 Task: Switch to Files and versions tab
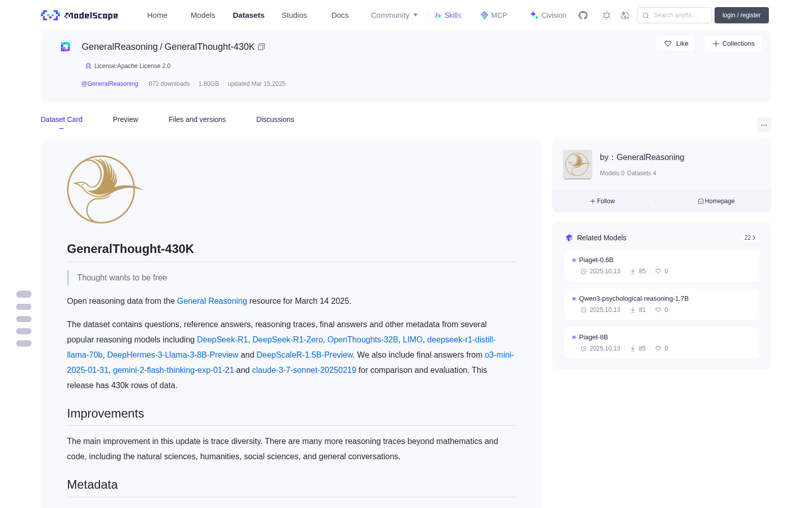[197, 119]
